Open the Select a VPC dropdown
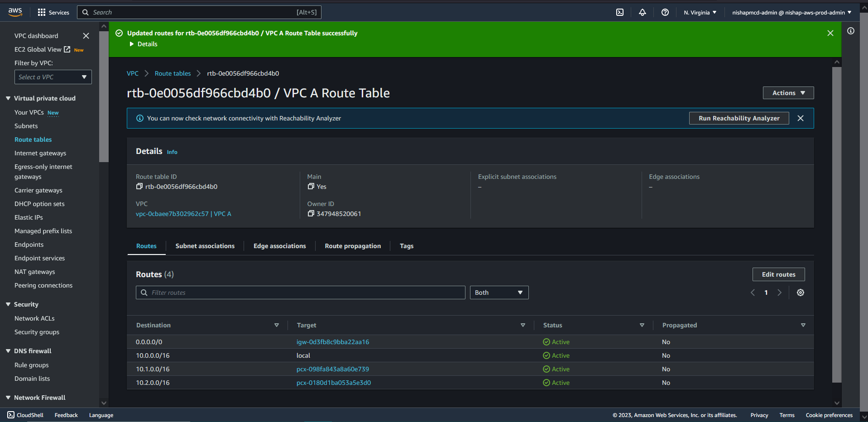This screenshot has height=422, width=868. [x=53, y=77]
